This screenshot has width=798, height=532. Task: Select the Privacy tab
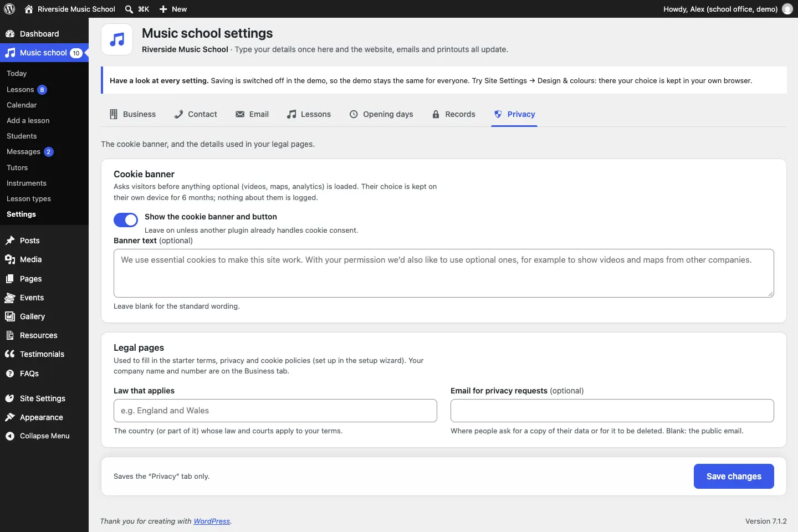(x=514, y=114)
